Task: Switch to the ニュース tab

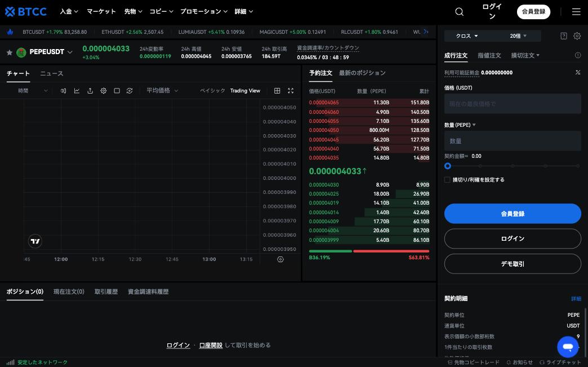Action: [x=52, y=73]
